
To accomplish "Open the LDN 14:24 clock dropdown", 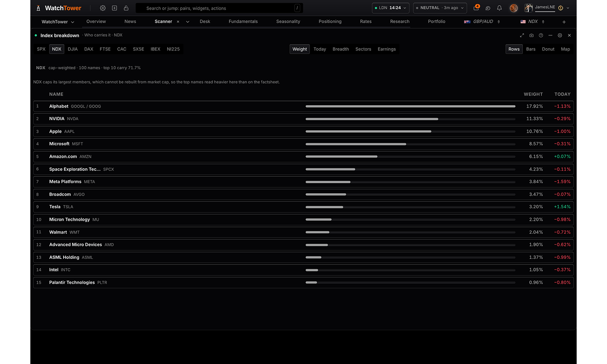I will 391,8.
